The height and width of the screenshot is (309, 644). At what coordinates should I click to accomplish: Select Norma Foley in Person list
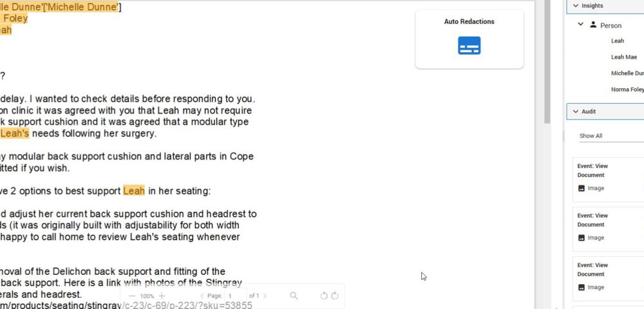[x=627, y=89]
